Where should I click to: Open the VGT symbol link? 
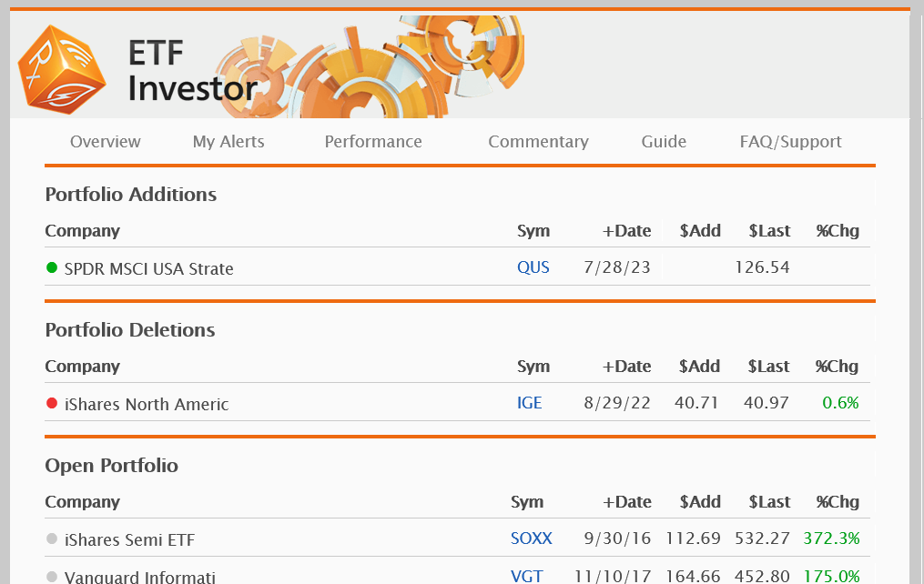coord(527,576)
